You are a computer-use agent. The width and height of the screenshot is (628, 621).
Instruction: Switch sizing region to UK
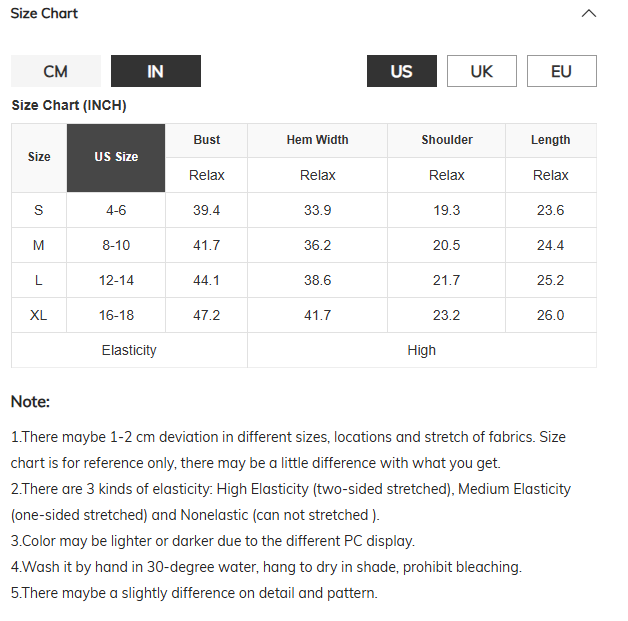tap(482, 71)
